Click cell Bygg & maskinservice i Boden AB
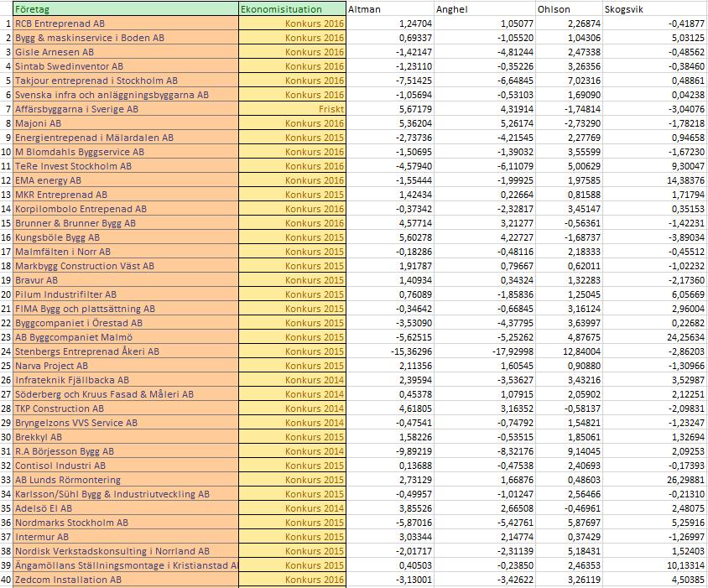Screen dimensions: 708x588 (x=126, y=38)
